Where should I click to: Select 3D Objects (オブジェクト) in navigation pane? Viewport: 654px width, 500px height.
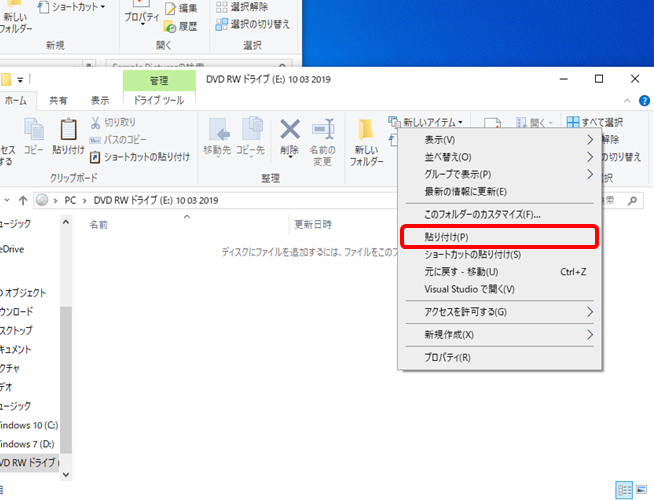coord(23,293)
